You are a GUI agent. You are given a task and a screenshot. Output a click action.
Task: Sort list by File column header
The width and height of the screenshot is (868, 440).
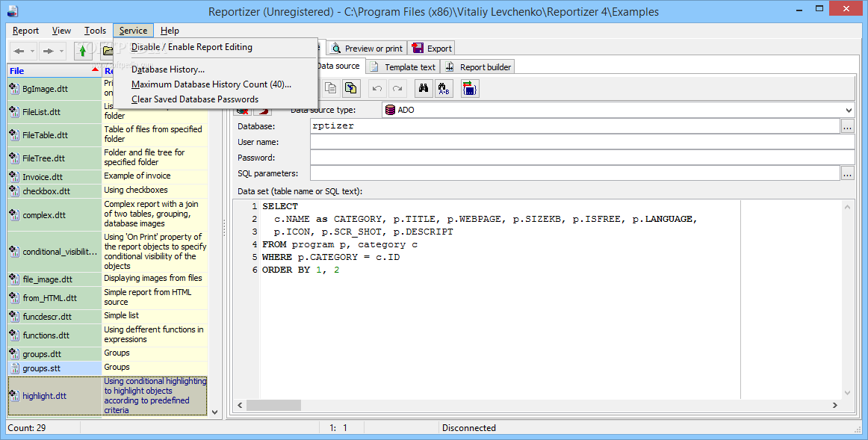click(x=55, y=71)
